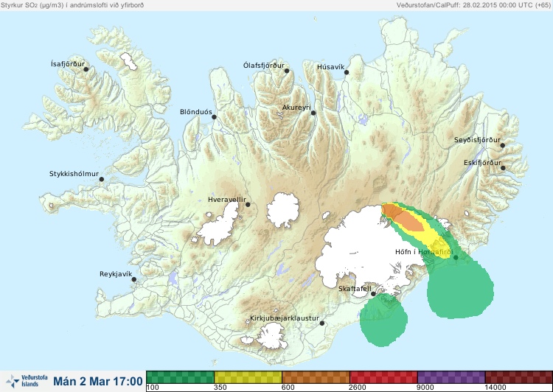The image size is (553, 392).
Task: Click the yellow 350 legend swatch
Action: click(248, 377)
